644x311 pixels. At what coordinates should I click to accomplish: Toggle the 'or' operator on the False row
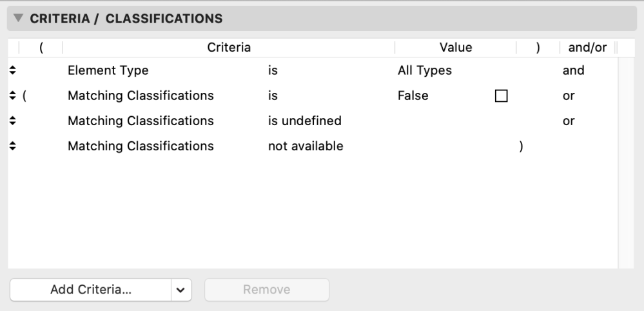tap(569, 96)
